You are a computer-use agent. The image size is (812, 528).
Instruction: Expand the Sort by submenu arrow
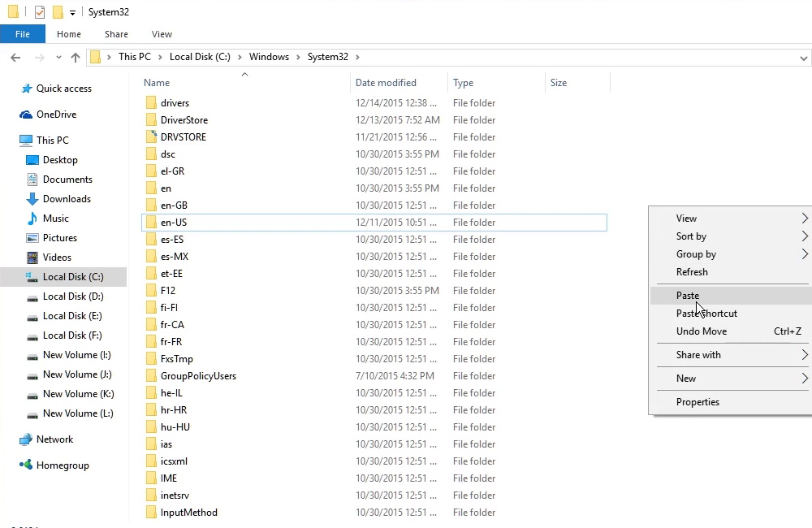pos(804,236)
